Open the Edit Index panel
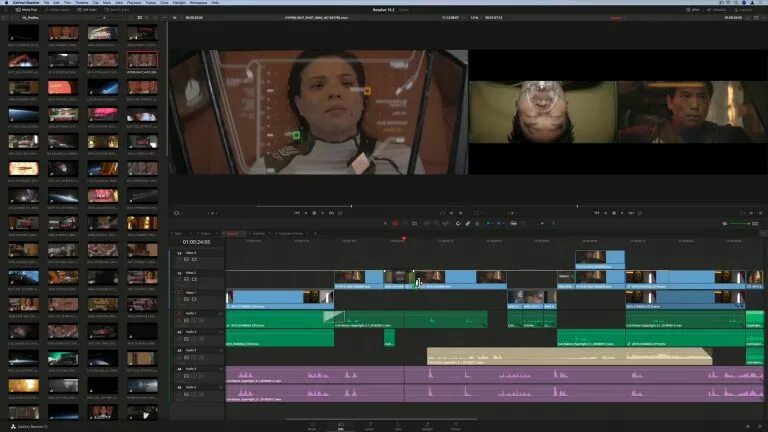The image size is (768, 432). (x=87, y=10)
